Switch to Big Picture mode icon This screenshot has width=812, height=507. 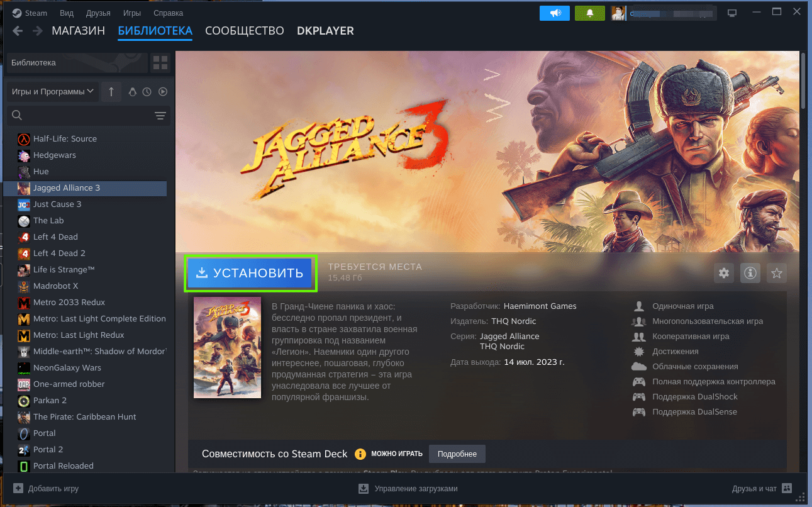click(x=731, y=13)
